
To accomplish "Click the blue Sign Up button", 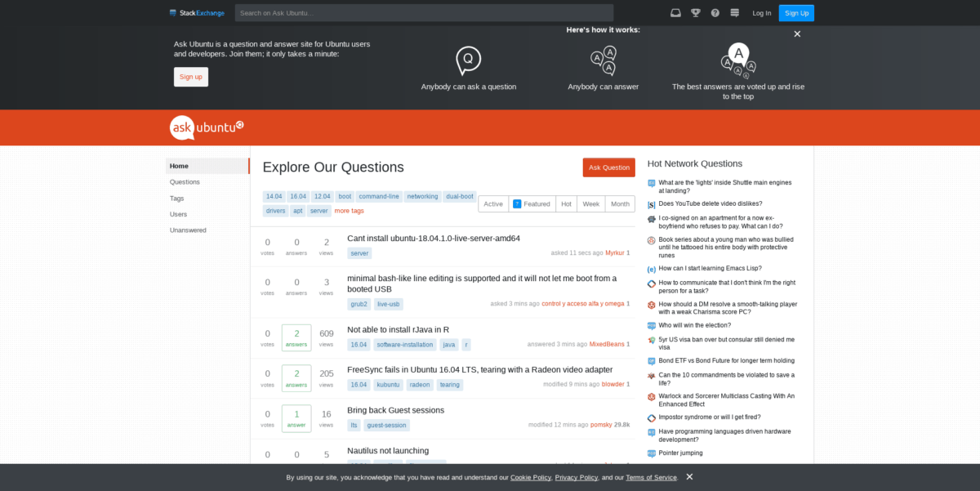I will [796, 13].
